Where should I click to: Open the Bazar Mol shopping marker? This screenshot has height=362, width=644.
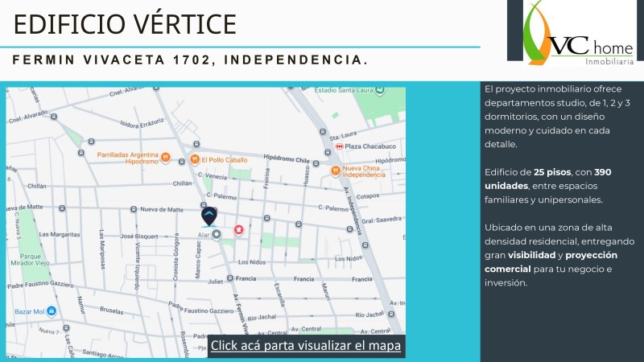52,311
